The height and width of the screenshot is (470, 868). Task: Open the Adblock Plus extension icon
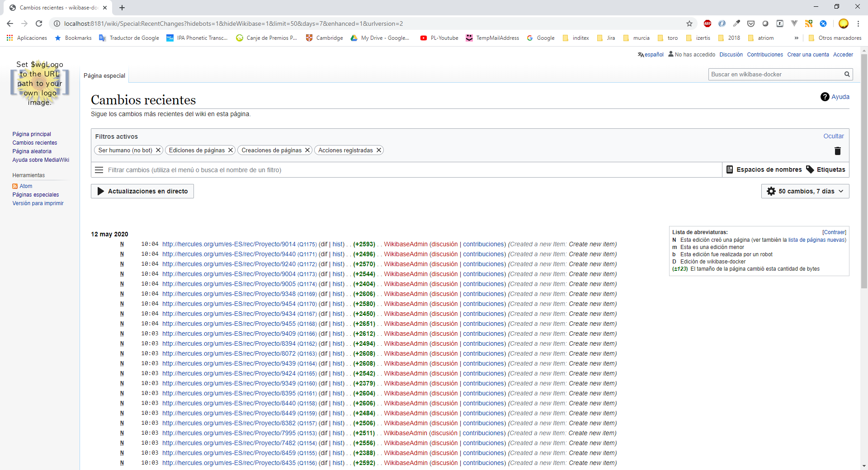[708, 23]
